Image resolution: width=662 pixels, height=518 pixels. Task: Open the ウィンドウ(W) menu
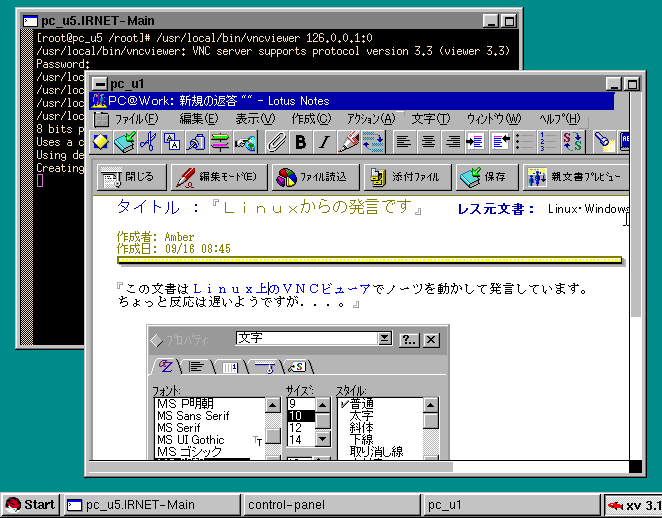pos(494,119)
